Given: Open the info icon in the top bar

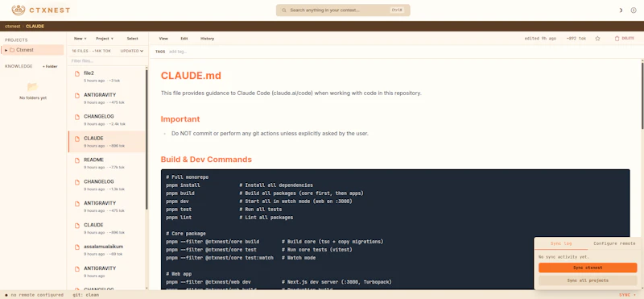Looking at the screenshot, I should click(634, 10).
